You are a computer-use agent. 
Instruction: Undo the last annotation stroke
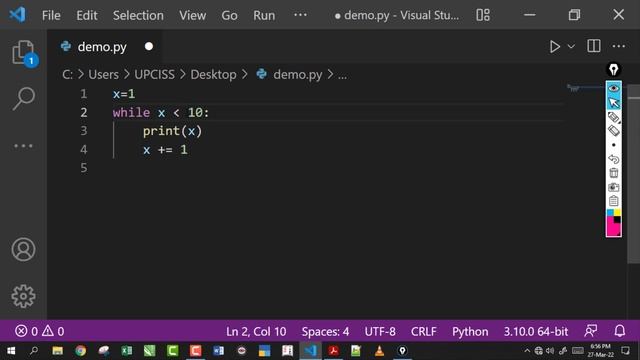[x=613, y=159]
